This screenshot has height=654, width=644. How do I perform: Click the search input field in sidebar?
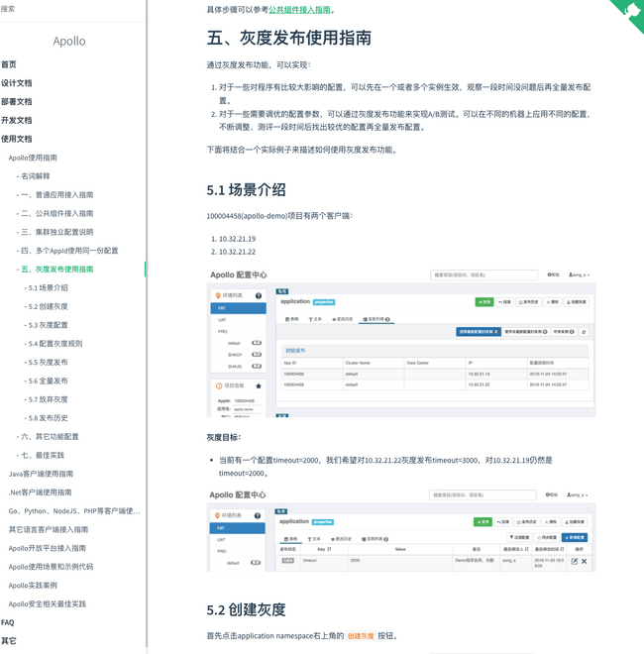(69, 9)
